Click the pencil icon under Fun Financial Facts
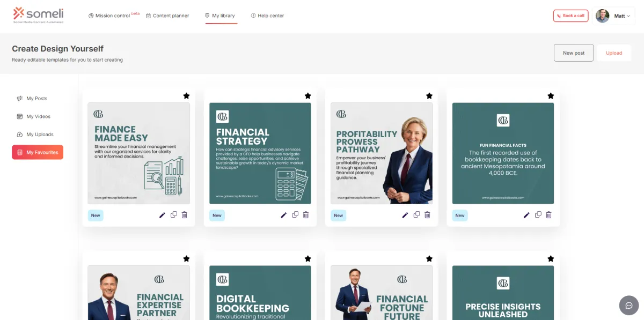 point(526,215)
